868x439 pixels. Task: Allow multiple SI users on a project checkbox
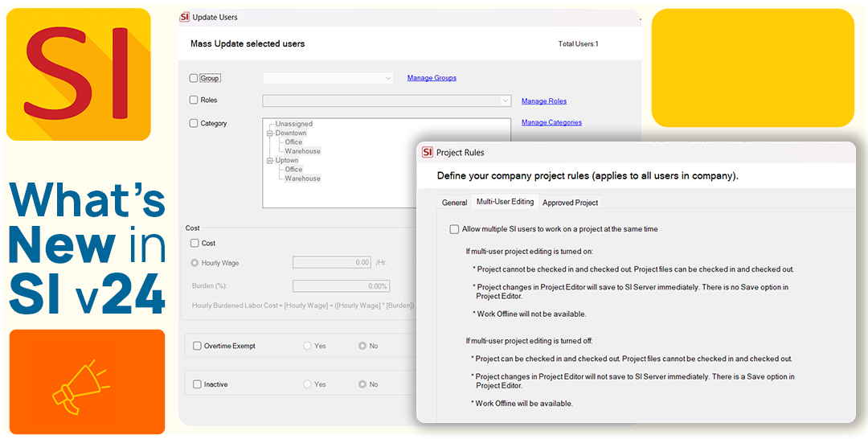coord(454,229)
